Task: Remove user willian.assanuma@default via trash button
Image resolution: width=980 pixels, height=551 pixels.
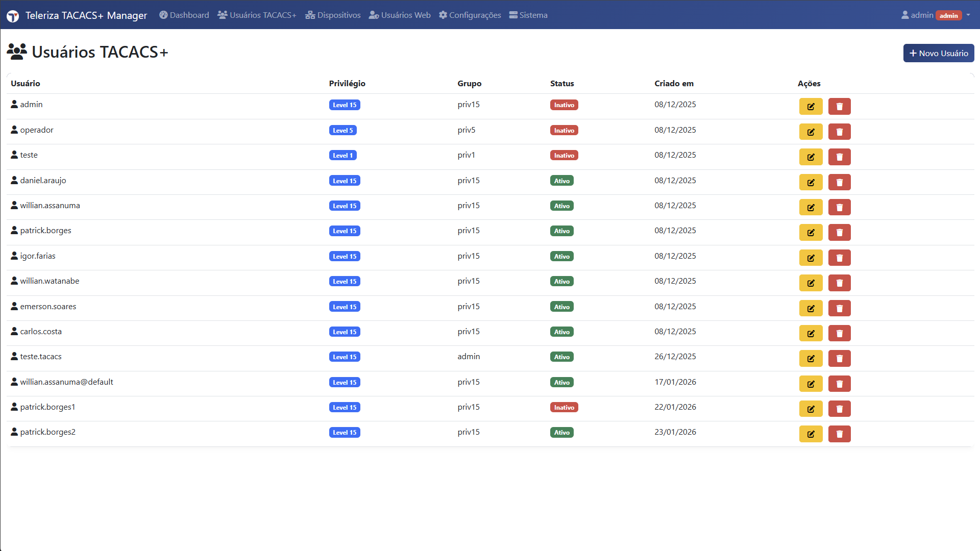Action: click(839, 384)
